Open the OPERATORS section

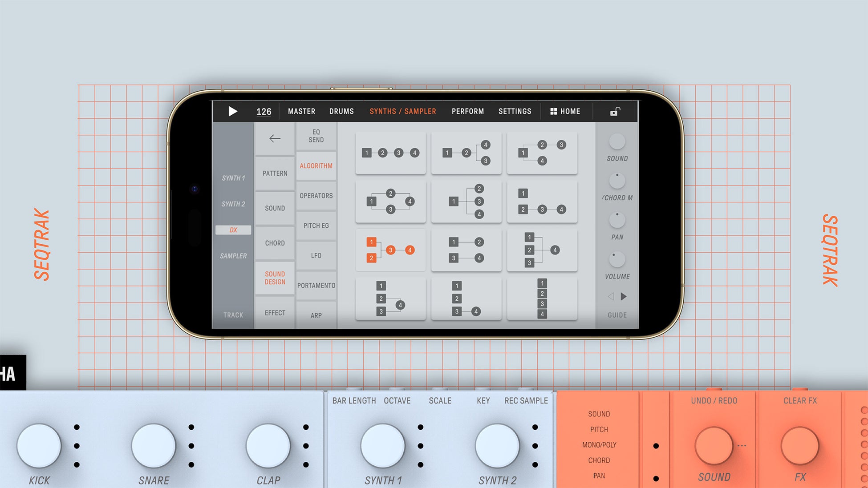tap(316, 196)
